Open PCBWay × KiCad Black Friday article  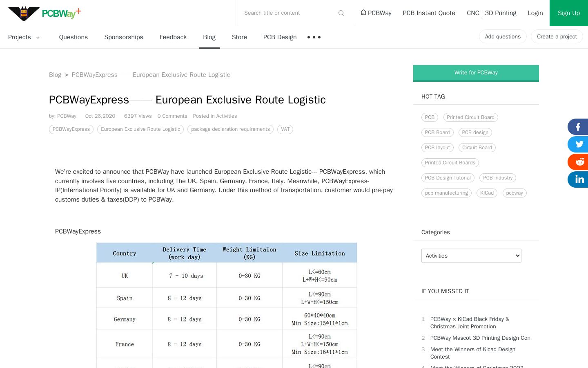tap(470, 323)
